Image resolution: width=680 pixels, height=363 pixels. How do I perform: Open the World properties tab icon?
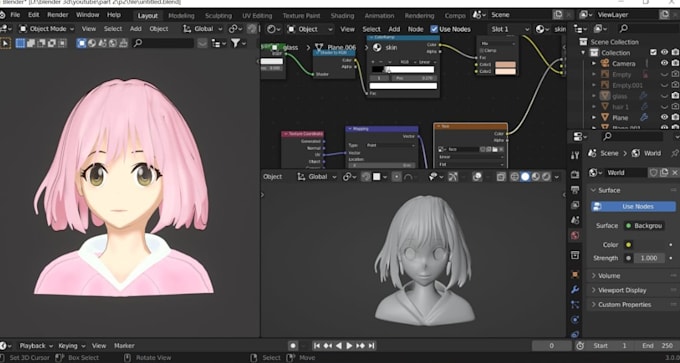tap(575, 235)
